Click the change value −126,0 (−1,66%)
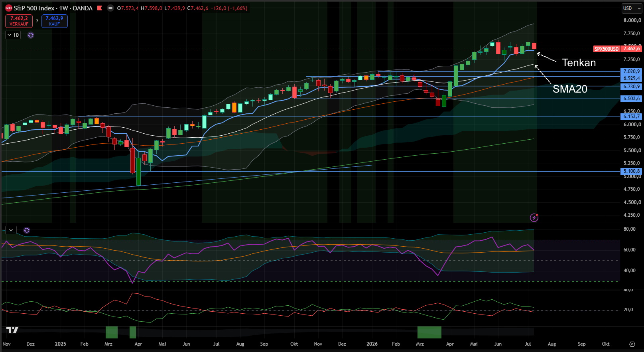 [x=229, y=8]
